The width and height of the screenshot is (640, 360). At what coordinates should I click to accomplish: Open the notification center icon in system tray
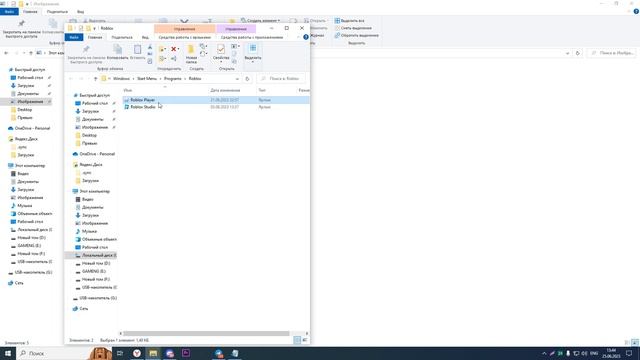click(x=629, y=353)
